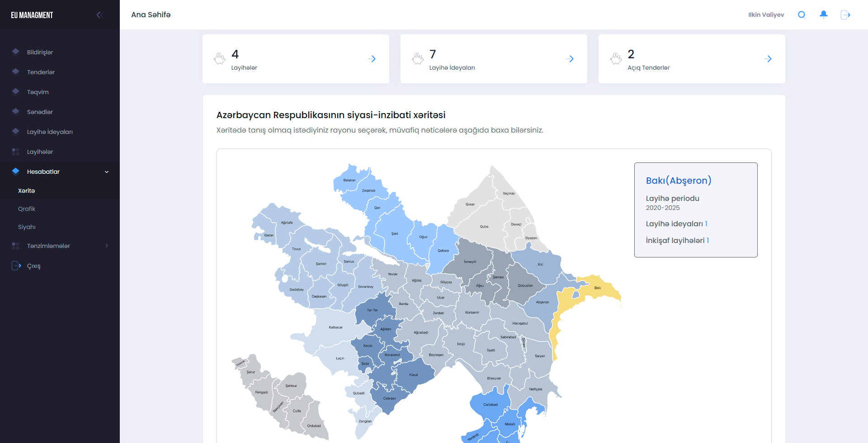Click the piggy bank icon on Layihələr card
This screenshot has width=868, height=443.
[x=220, y=58]
